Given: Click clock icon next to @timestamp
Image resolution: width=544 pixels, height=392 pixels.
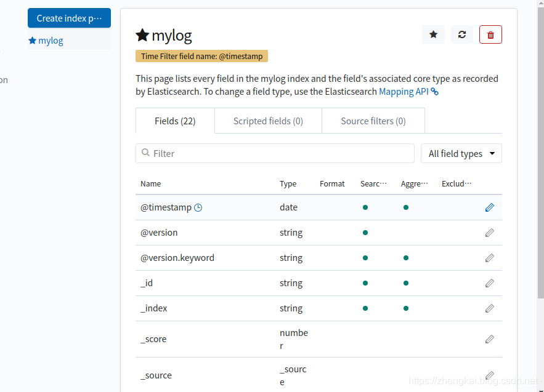Looking at the screenshot, I should (198, 207).
